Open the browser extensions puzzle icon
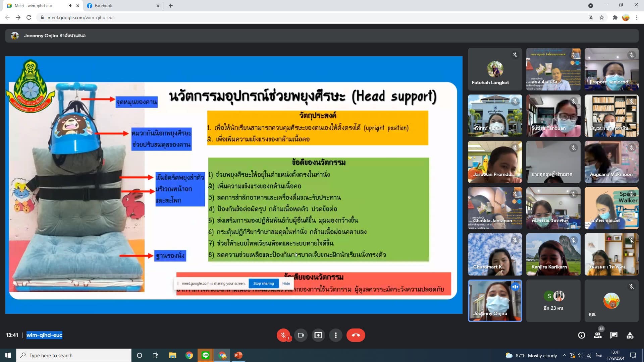 click(615, 17)
